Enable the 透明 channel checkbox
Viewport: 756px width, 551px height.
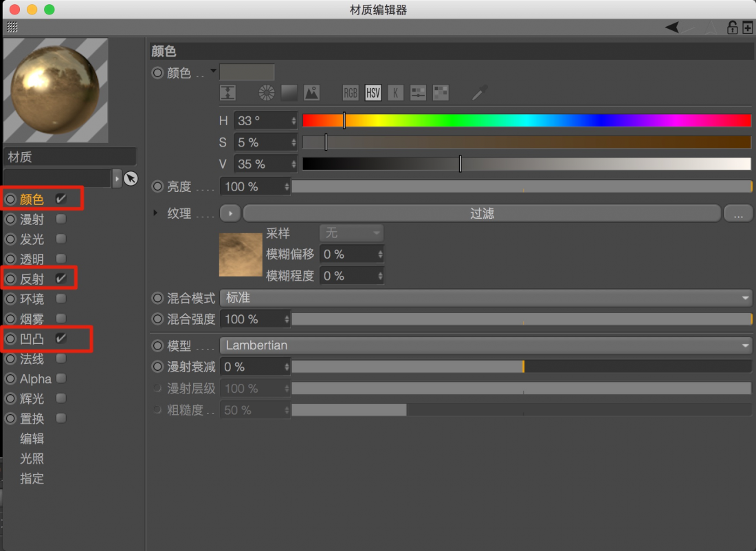(x=61, y=259)
